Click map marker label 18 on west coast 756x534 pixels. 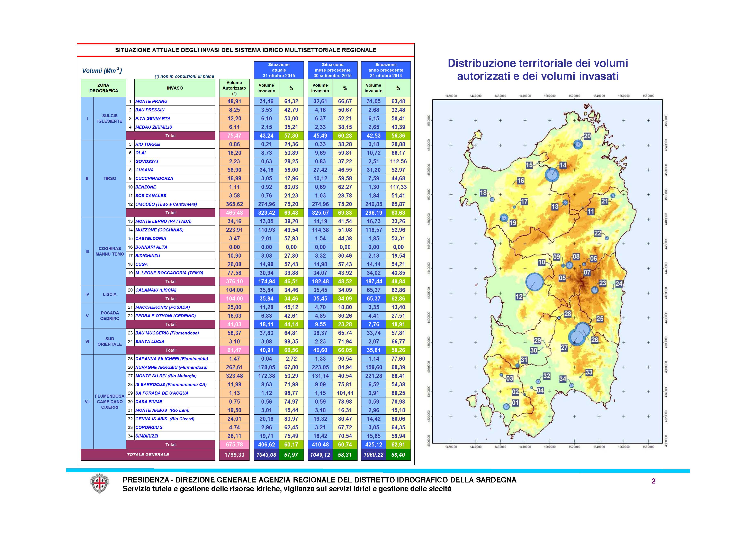(483, 193)
